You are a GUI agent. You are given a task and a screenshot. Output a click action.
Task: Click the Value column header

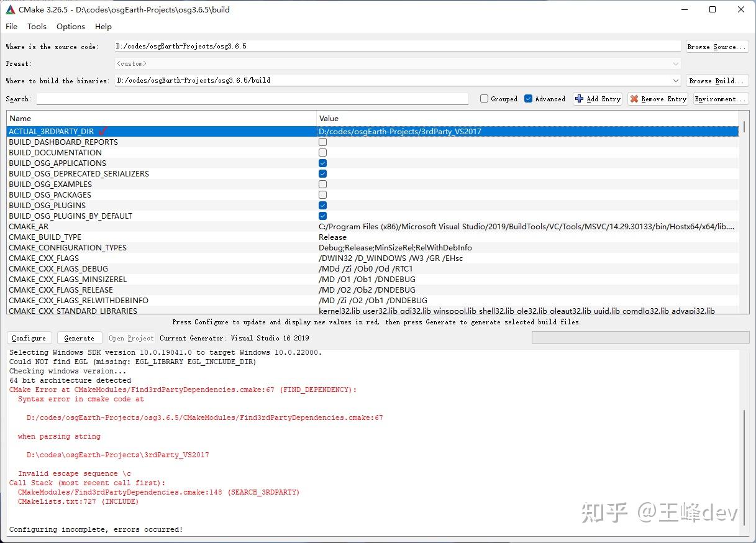click(528, 118)
